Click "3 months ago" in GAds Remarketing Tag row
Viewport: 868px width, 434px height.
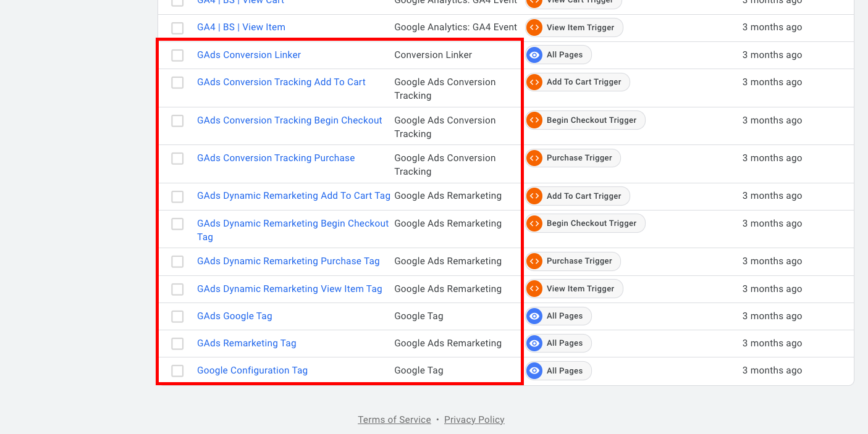tap(772, 343)
